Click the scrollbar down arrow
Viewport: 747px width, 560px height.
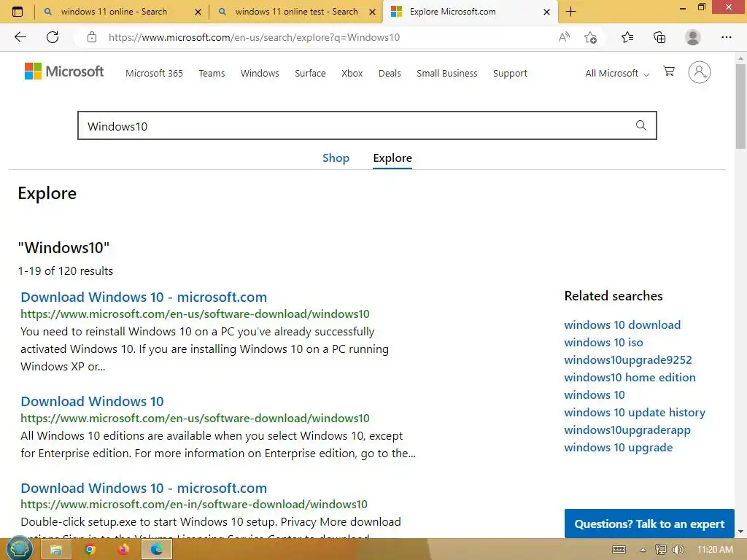click(x=740, y=532)
